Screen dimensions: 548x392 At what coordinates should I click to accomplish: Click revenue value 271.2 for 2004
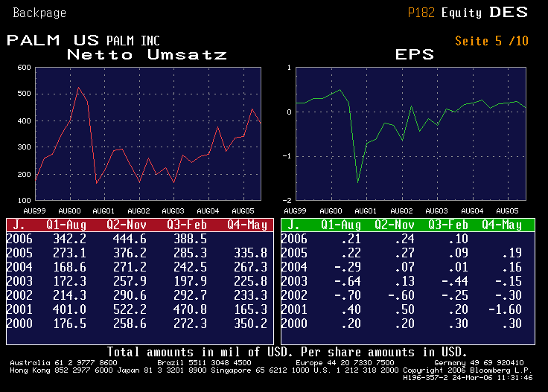pos(130,267)
